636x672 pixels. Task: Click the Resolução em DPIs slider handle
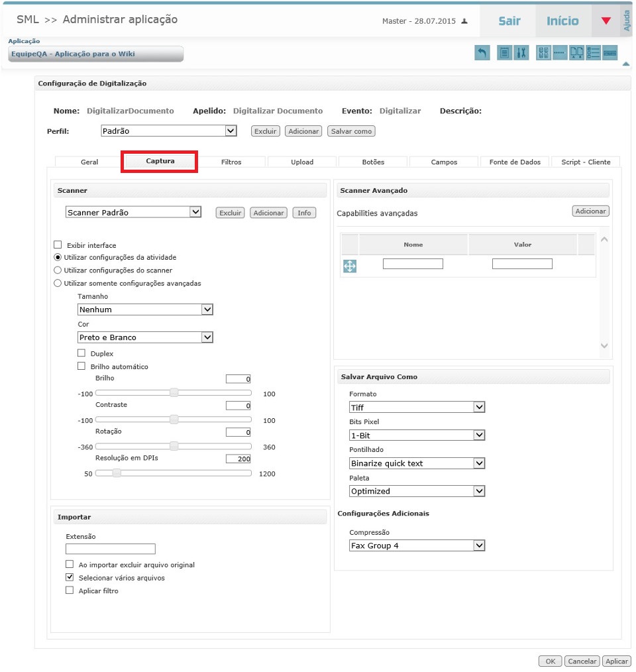pos(117,474)
